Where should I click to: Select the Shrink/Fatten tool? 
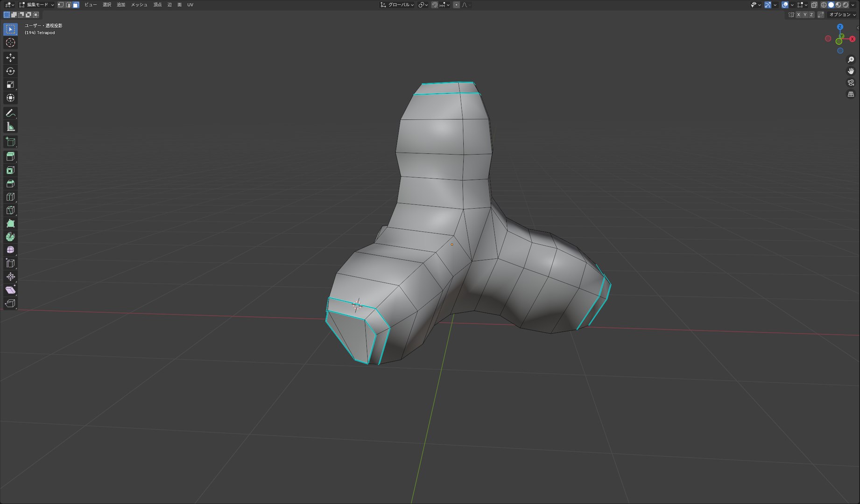(x=10, y=277)
